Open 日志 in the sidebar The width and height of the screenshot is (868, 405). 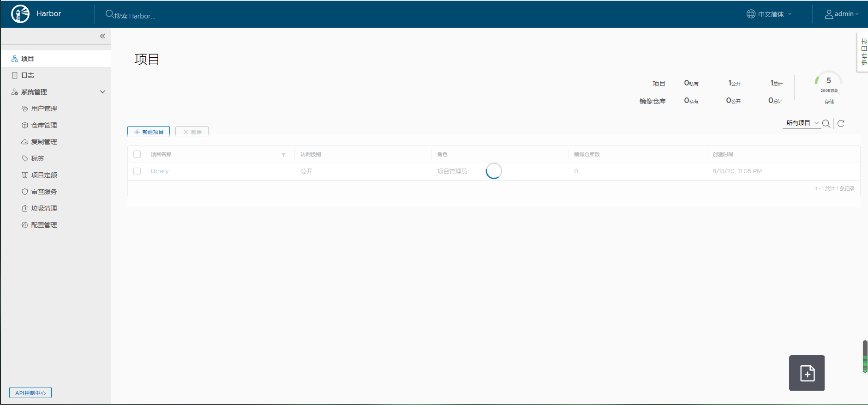pos(55,75)
